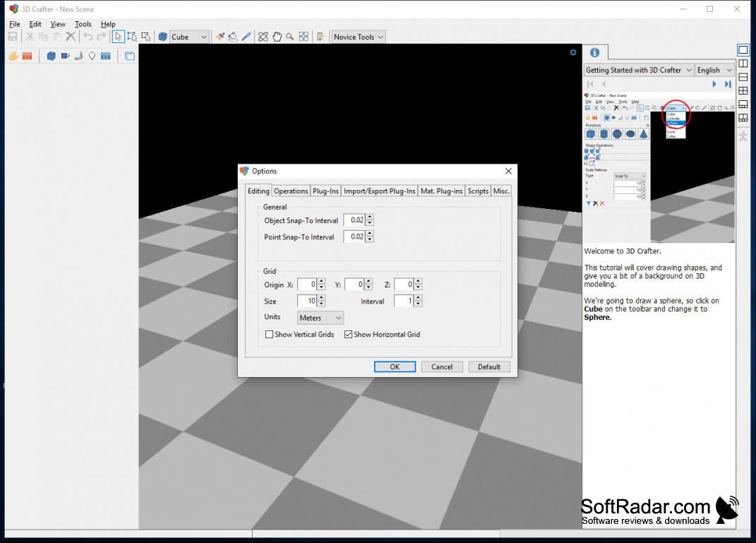Click the Undo arrow icon
Viewport: 756px width, 543px height.
point(88,37)
